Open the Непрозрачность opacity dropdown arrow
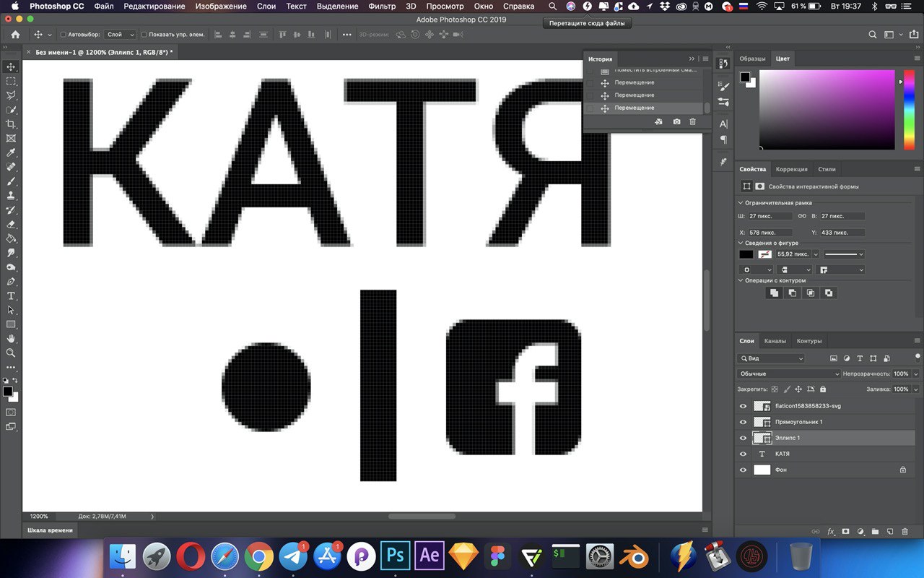Image resolution: width=924 pixels, height=578 pixels. (915, 374)
